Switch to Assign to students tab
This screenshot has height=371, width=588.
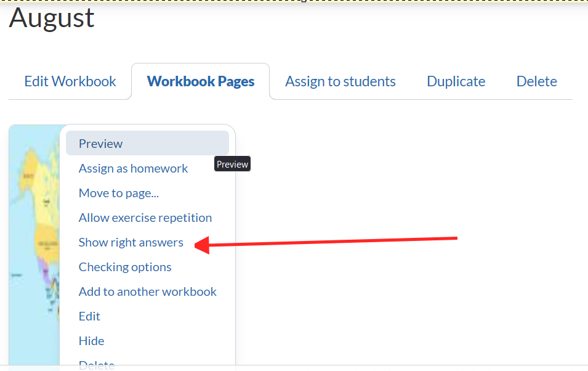340,81
